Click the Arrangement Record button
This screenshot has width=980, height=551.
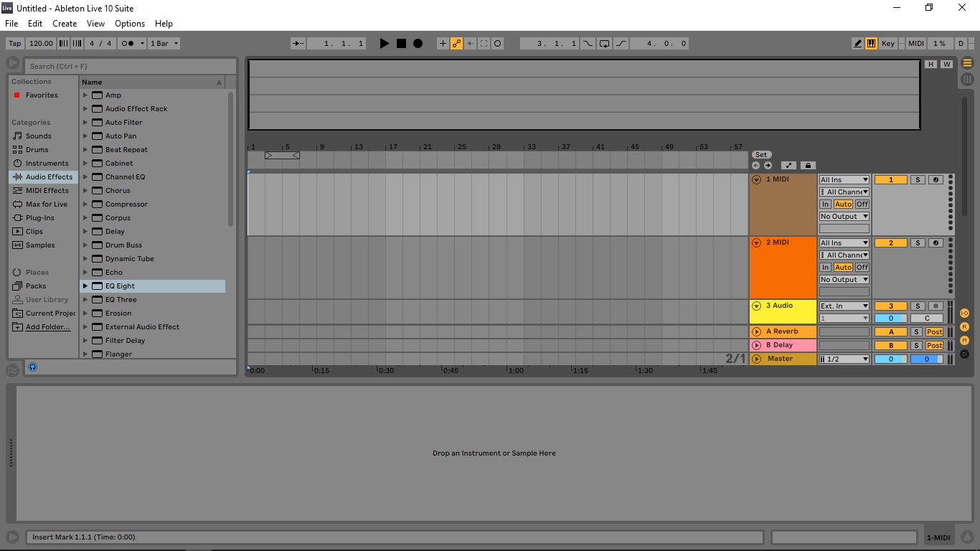(x=418, y=44)
